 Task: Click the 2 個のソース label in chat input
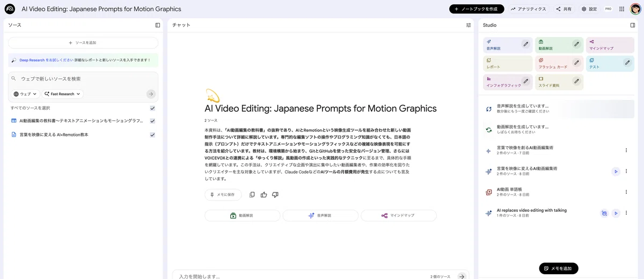440,276
